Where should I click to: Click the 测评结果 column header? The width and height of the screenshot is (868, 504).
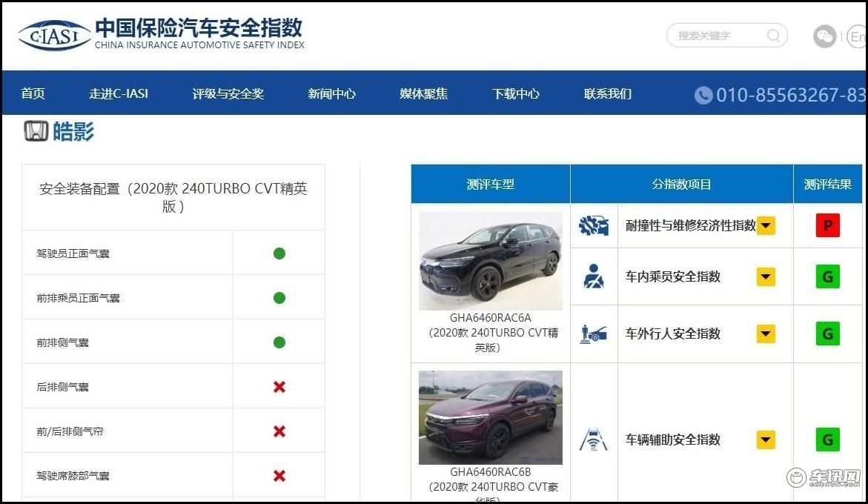827,184
